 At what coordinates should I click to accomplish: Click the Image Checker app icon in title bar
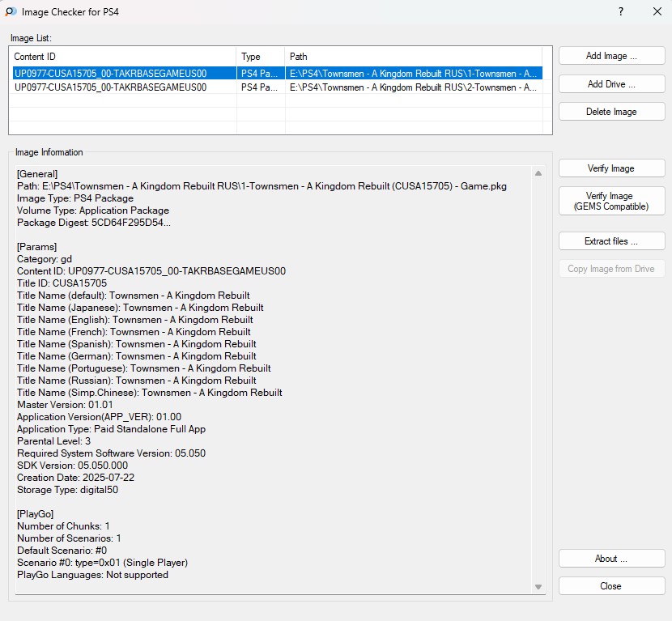pyautogui.click(x=11, y=11)
